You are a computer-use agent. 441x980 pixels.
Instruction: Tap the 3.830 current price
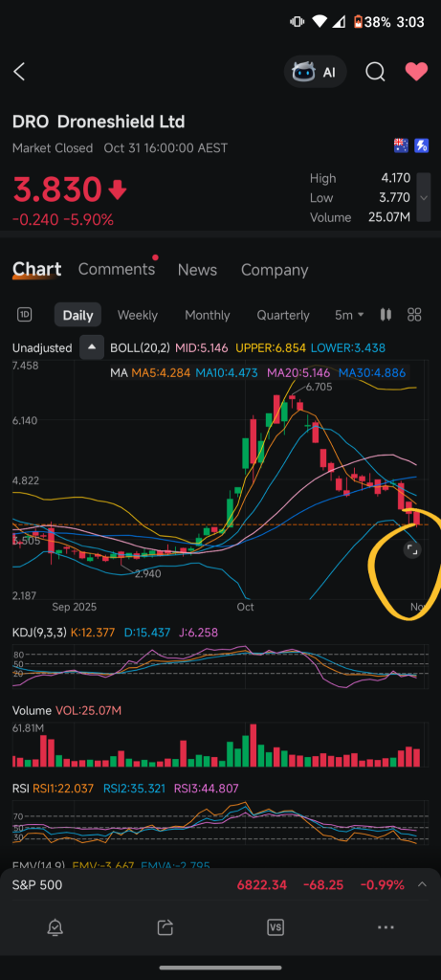tap(57, 190)
